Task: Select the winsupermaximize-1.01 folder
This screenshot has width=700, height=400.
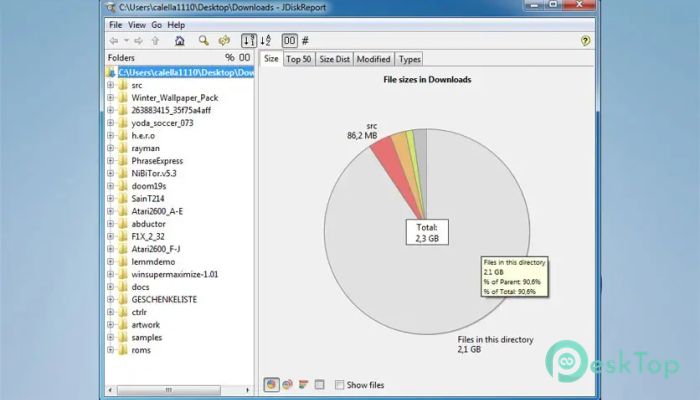Action: click(x=175, y=274)
